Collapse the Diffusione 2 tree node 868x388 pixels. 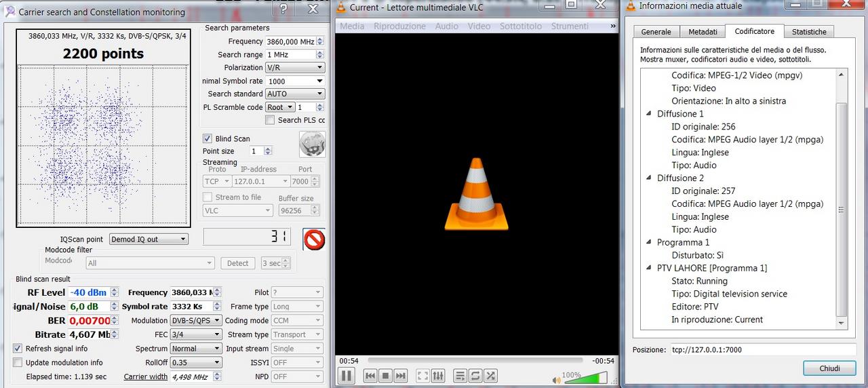tap(650, 178)
